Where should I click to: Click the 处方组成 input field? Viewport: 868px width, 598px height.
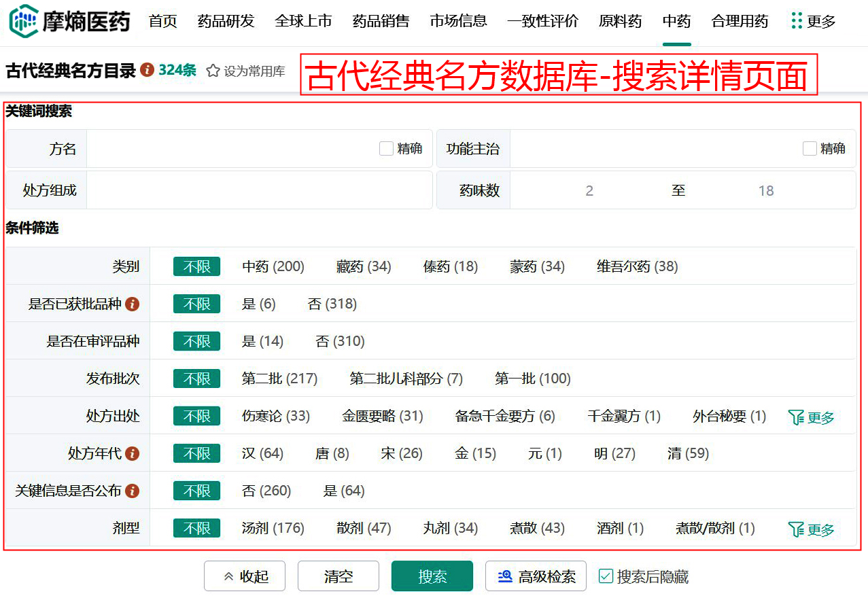pos(259,190)
